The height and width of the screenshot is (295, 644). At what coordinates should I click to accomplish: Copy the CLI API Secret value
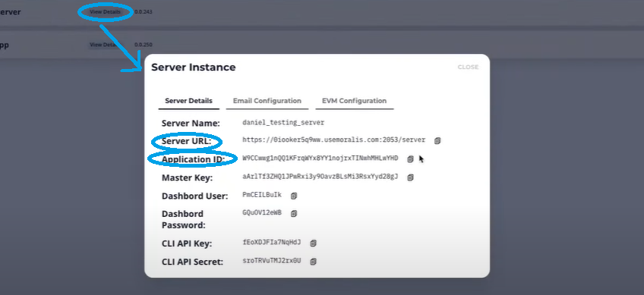pyautogui.click(x=314, y=261)
